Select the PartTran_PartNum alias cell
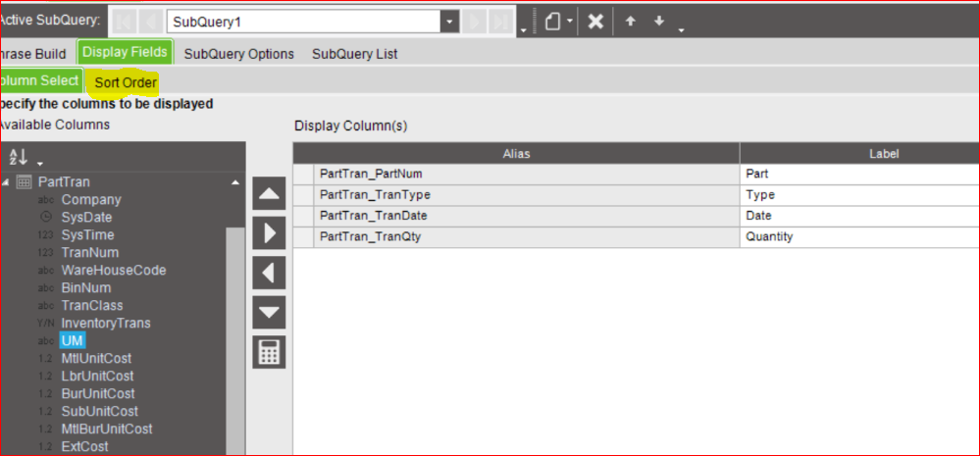980x456 pixels. pyautogui.click(x=526, y=174)
